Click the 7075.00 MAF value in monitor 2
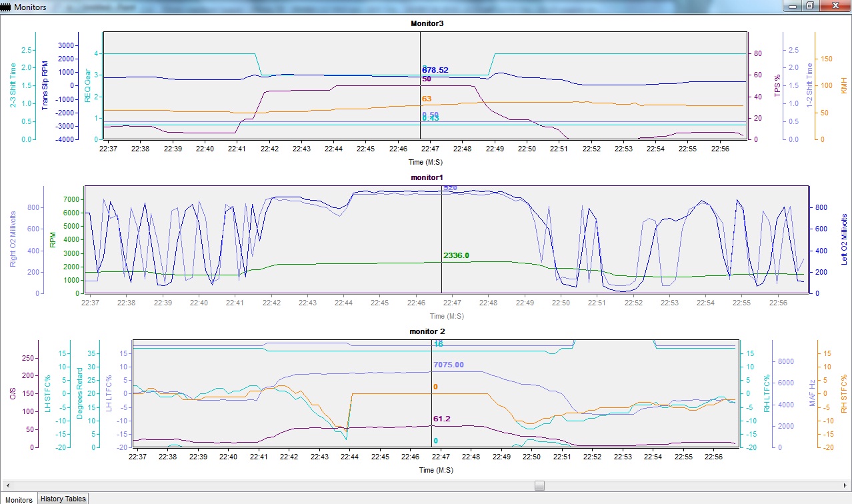Viewport: 852px width, 504px height. tap(449, 365)
